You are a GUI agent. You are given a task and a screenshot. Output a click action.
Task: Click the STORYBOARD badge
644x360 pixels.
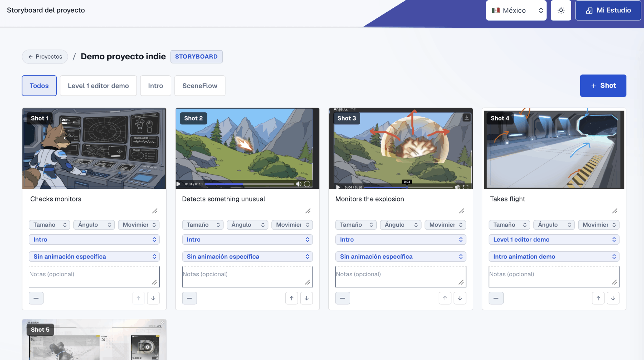point(196,57)
